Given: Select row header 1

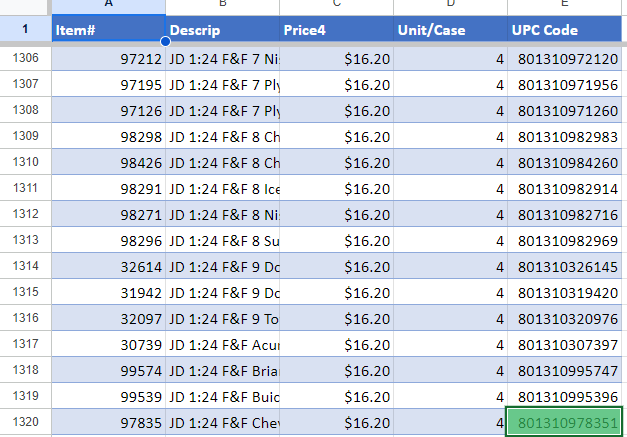Looking at the screenshot, I should tap(26, 29).
